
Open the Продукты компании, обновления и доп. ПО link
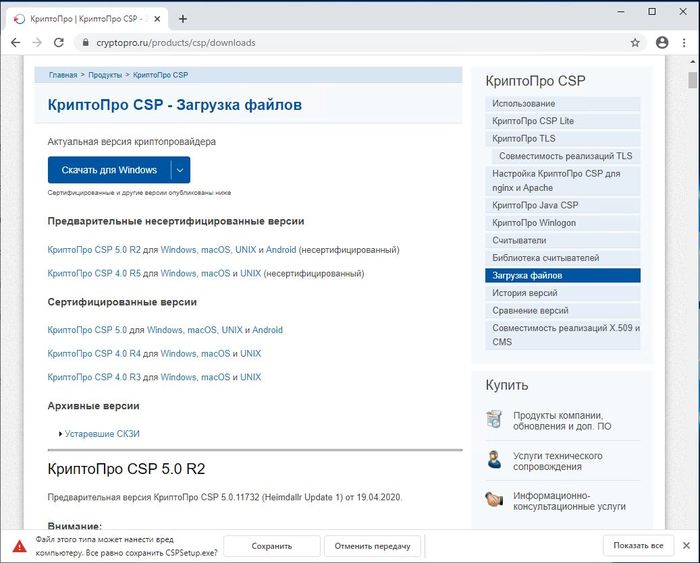(x=562, y=421)
